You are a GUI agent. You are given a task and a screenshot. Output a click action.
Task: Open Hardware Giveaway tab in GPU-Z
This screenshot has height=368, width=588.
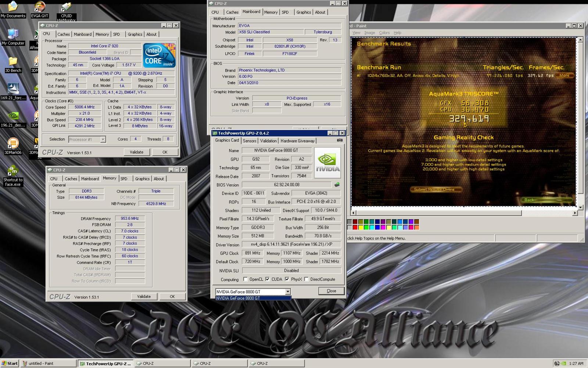pyautogui.click(x=297, y=141)
